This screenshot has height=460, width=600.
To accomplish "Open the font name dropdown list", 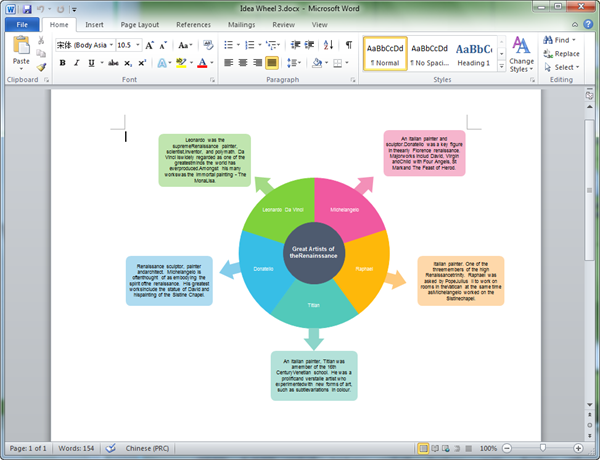I will point(111,45).
